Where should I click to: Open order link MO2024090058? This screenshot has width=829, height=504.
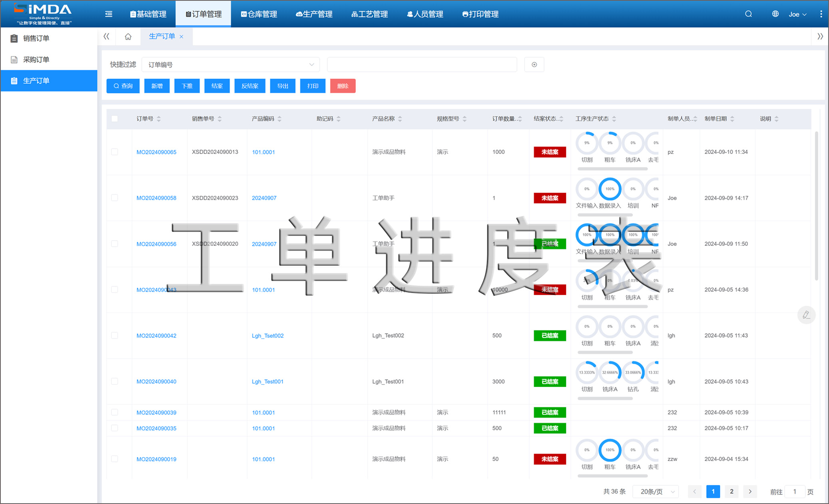[x=156, y=198]
